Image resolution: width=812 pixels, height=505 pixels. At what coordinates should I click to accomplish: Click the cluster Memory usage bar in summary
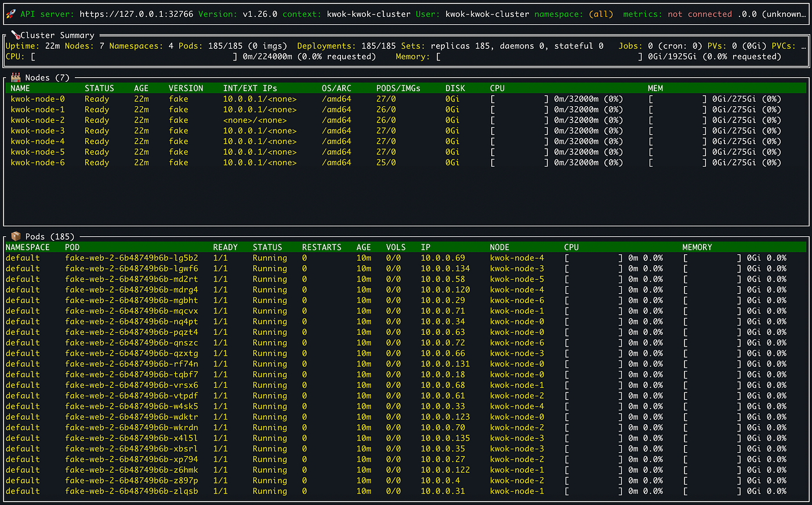[x=539, y=57]
